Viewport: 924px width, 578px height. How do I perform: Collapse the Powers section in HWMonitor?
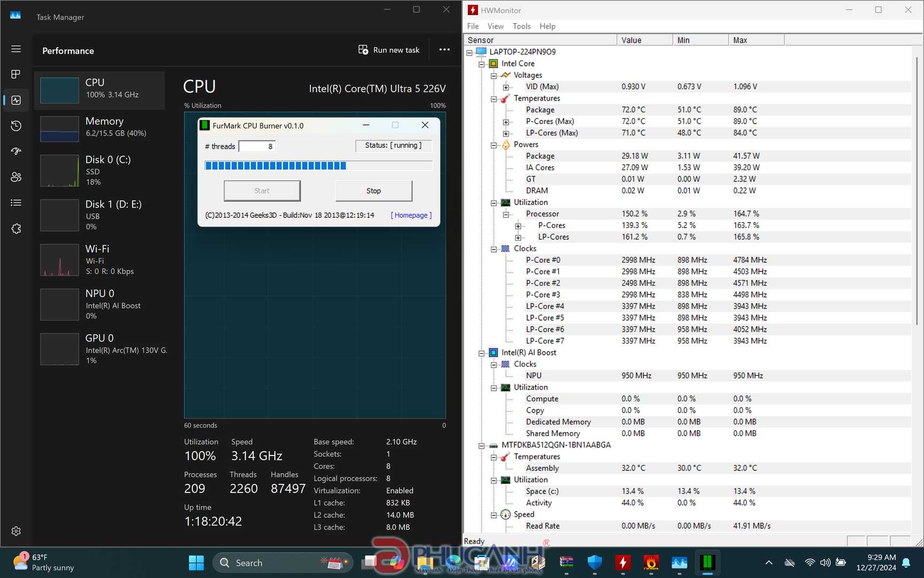click(494, 144)
